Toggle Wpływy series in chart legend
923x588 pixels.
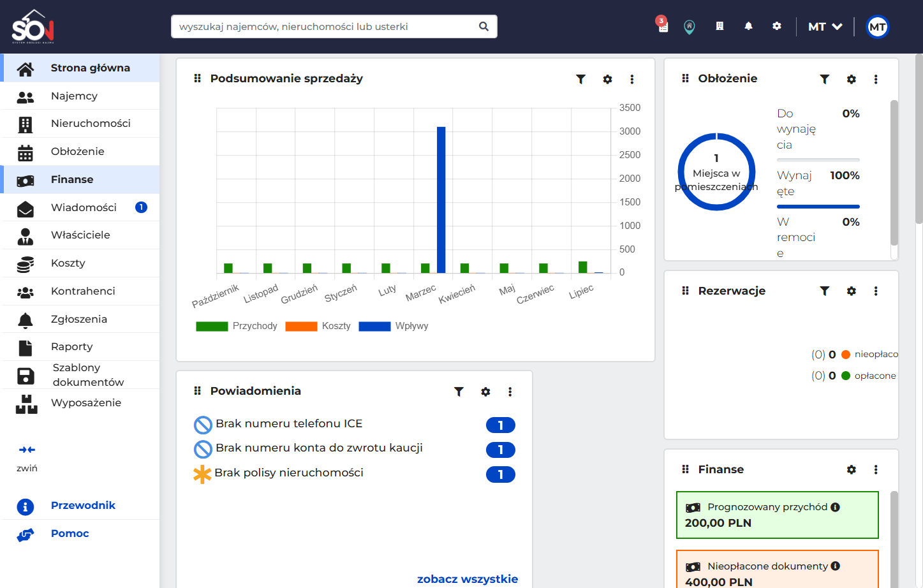pos(394,326)
